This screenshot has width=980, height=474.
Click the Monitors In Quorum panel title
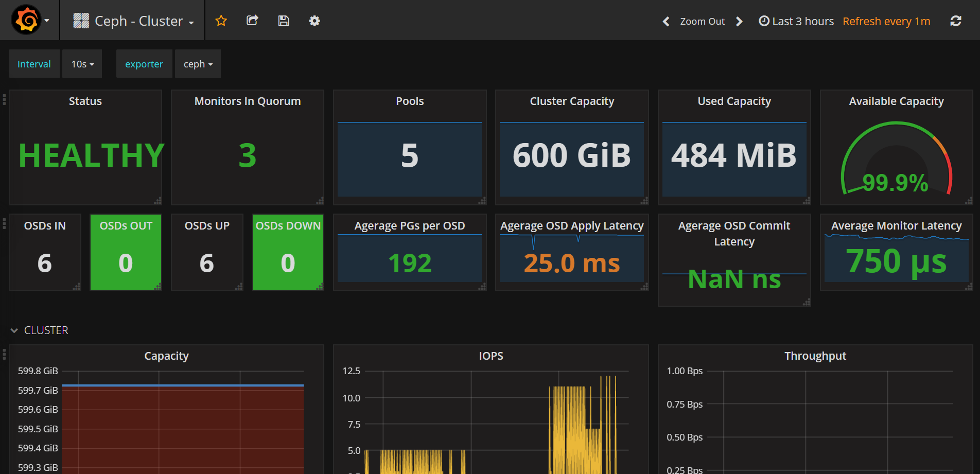pyautogui.click(x=248, y=101)
